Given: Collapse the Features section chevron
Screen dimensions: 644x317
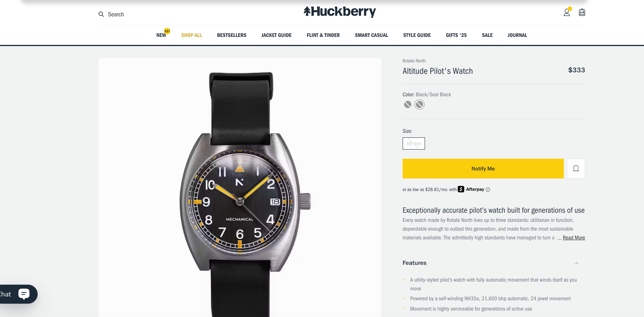Looking at the screenshot, I should 576,263.
